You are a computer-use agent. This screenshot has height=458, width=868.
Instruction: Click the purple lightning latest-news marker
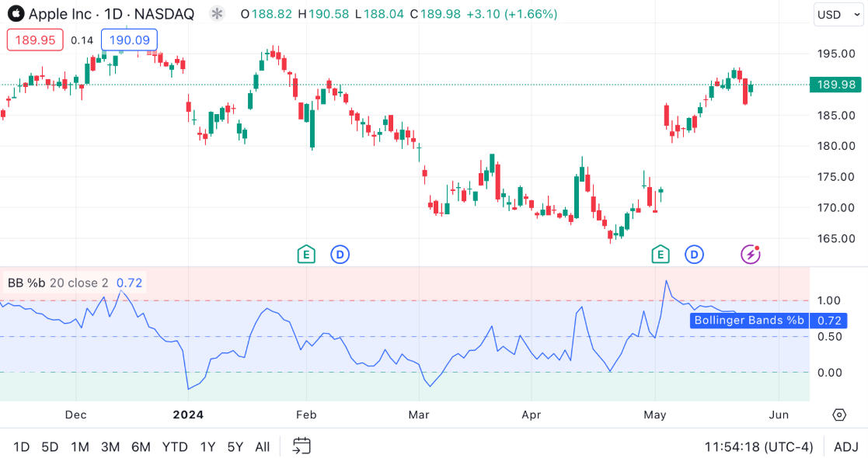coord(751,255)
